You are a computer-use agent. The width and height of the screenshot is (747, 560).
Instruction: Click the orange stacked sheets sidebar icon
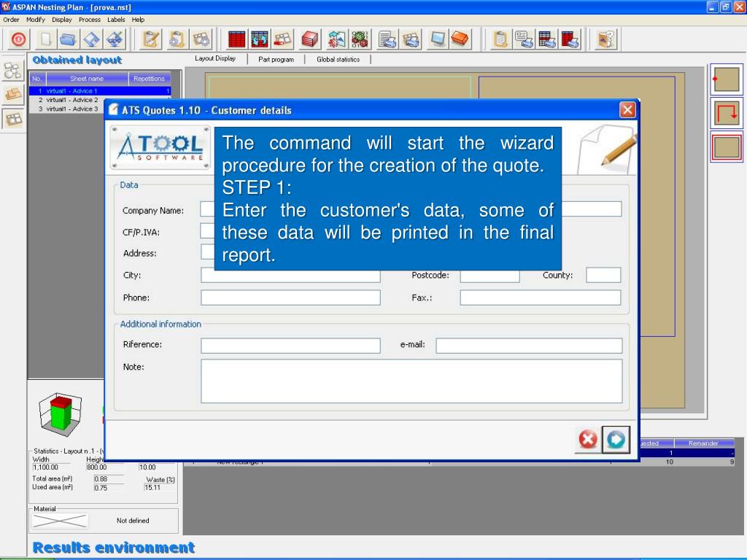tap(13, 94)
